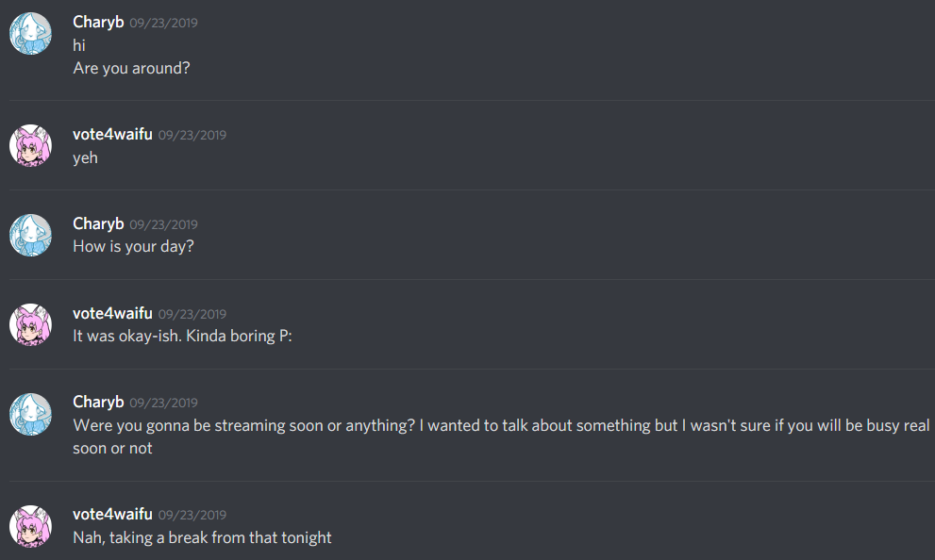Image resolution: width=935 pixels, height=560 pixels.
Task: Click the 09/23/2019 timestamp above "yeh"
Action: point(192,135)
